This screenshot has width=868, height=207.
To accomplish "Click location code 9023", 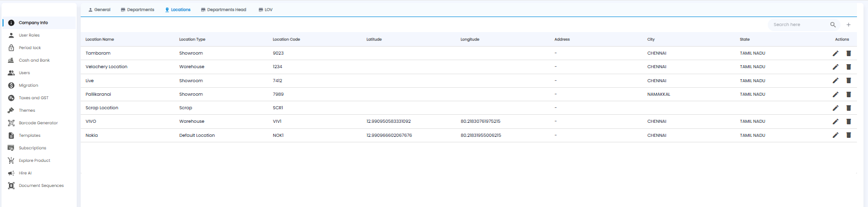I will [278, 53].
